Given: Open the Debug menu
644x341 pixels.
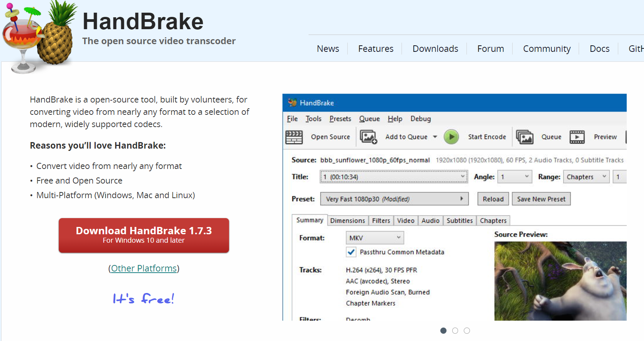Looking at the screenshot, I should pos(421,119).
